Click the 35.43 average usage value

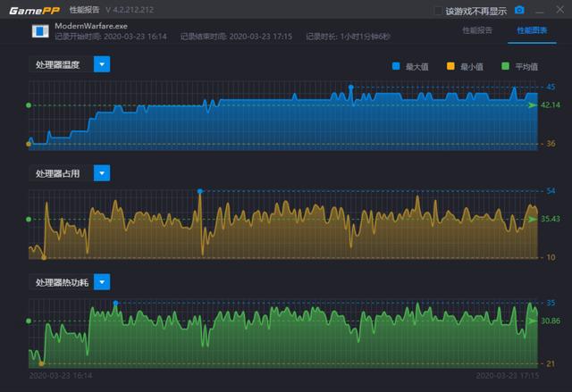pos(551,219)
